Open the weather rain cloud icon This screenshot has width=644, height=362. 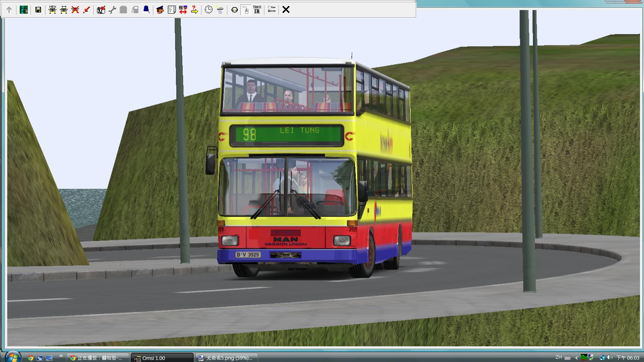point(220,10)
